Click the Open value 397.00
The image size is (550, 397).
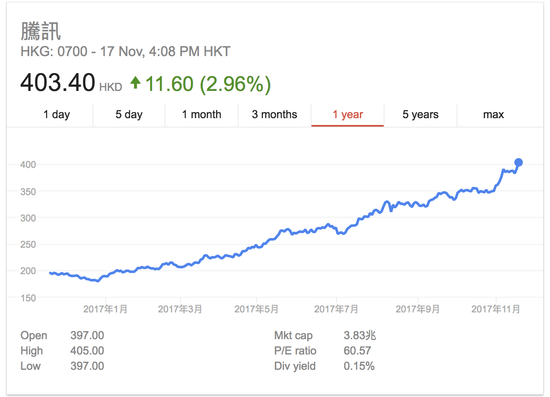tap(87, 335)
